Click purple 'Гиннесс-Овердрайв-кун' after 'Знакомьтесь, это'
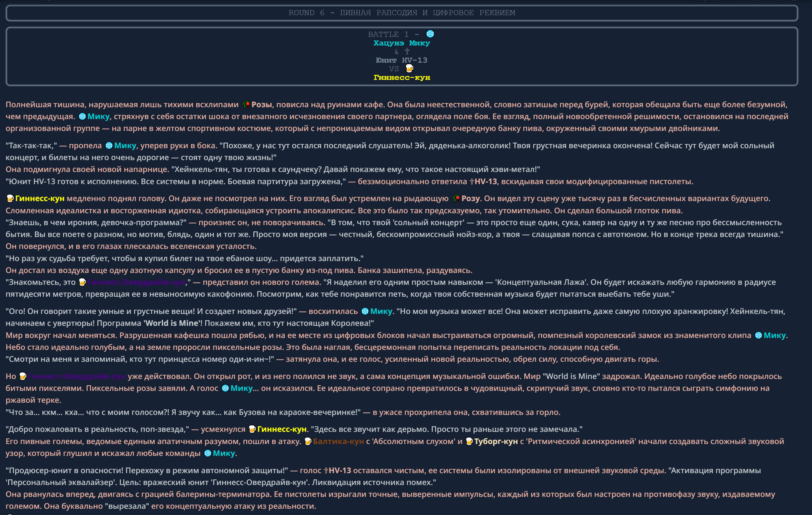Screen dimensions: 812x515 pyautogui.click(x=137, y=282)
